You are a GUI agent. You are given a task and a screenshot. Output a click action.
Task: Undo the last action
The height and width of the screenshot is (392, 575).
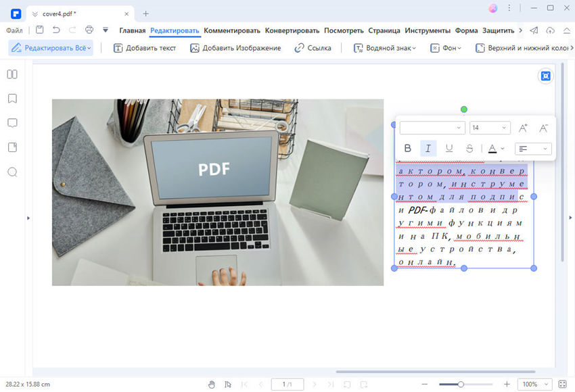coord(56,30)
